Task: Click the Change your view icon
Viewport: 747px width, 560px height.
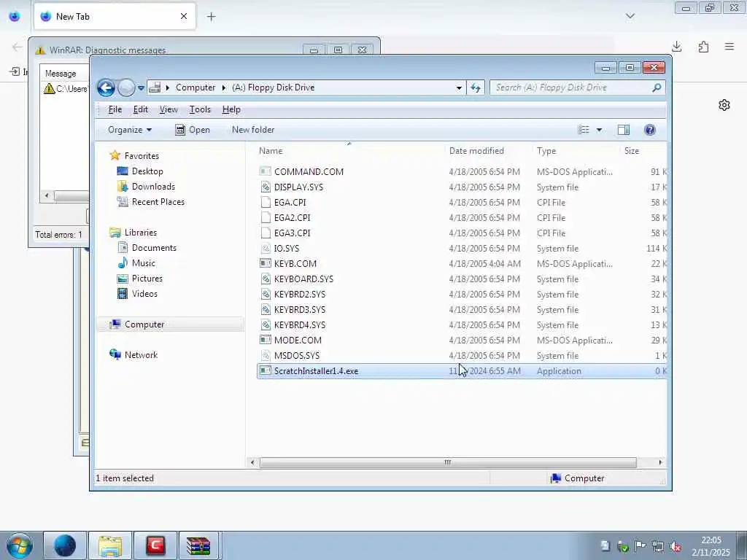Action: point(583,130)
